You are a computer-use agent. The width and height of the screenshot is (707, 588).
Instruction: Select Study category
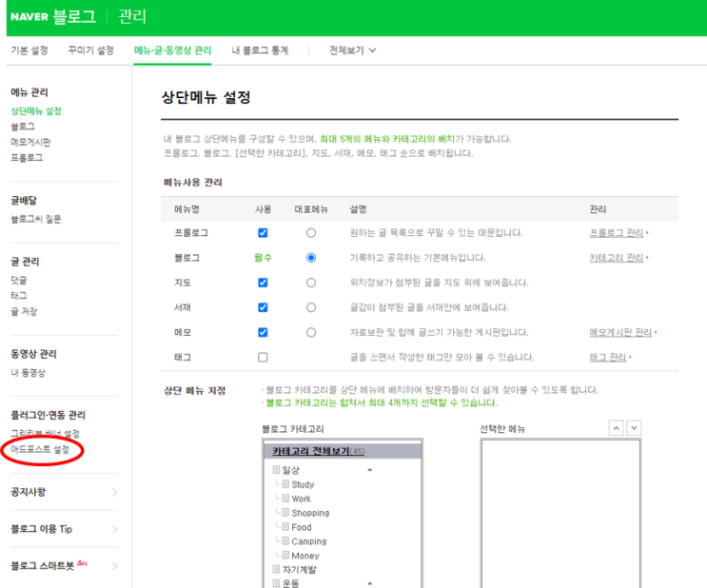click(303, 484)
